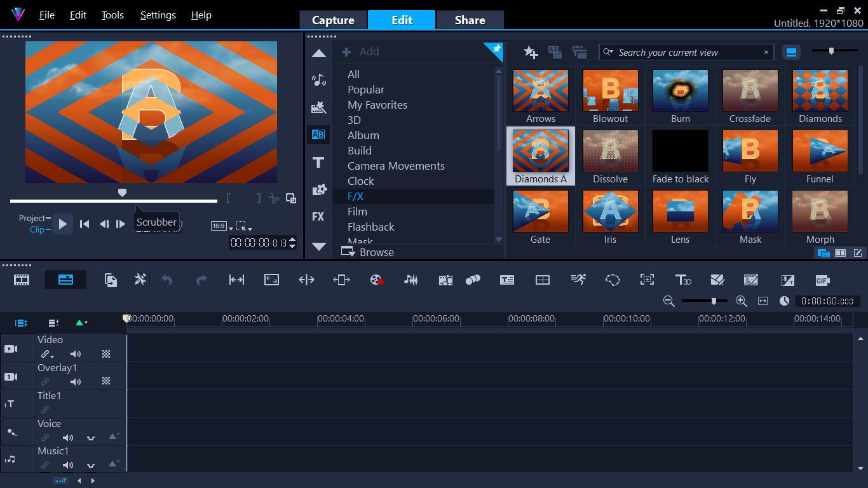Open the Settings menu
Viewport: 868px width, 488px height.
click(x=158, y=15)
